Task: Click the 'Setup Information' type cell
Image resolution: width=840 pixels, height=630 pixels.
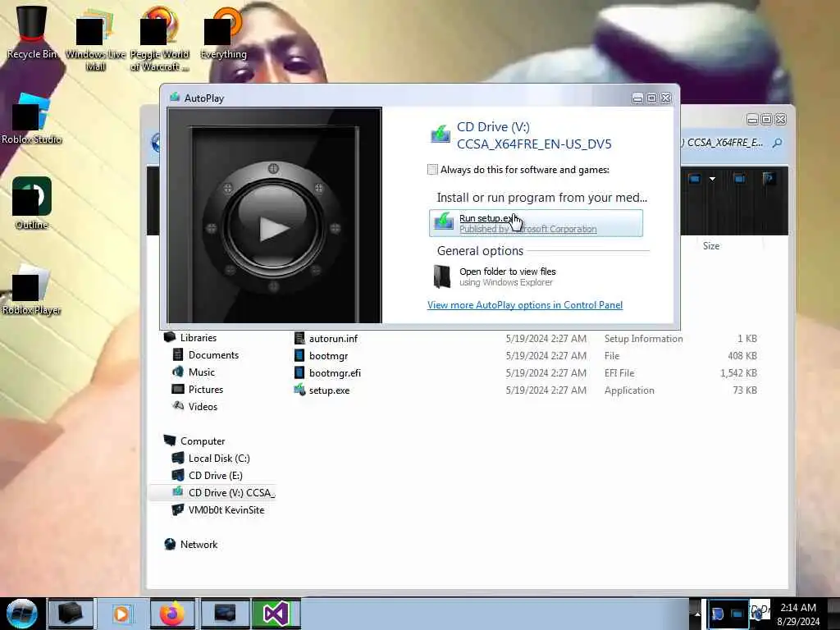Action: pos(643,339)
